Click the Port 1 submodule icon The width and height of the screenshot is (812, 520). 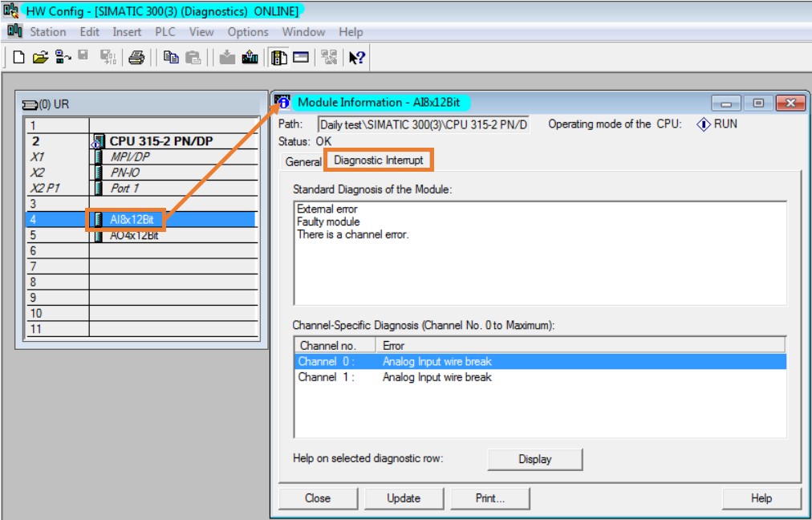99,188
